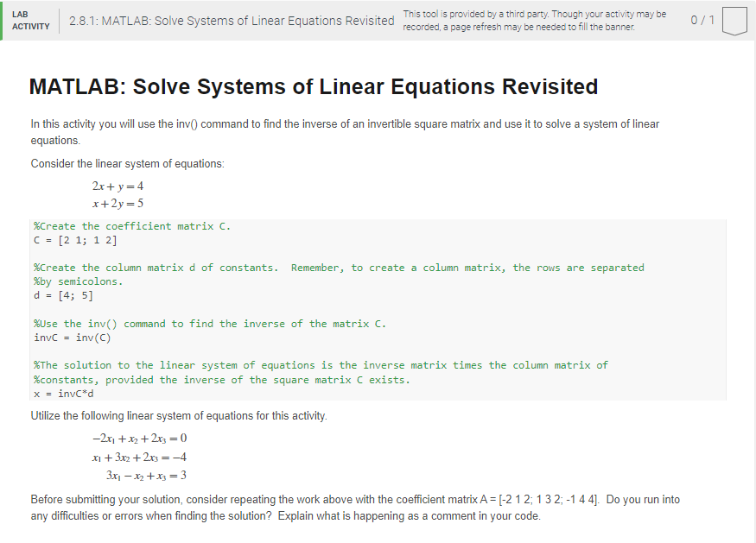Viewport: 756px width, 543px height.
Task: Click the green LAB ACTIVITY sidebar stripe
Action: (4, 19)
